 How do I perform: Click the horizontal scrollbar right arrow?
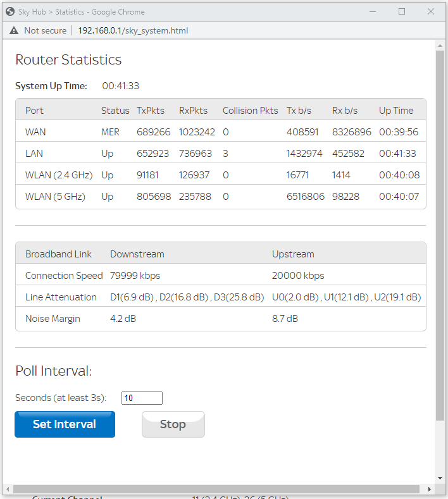[429, 490]
